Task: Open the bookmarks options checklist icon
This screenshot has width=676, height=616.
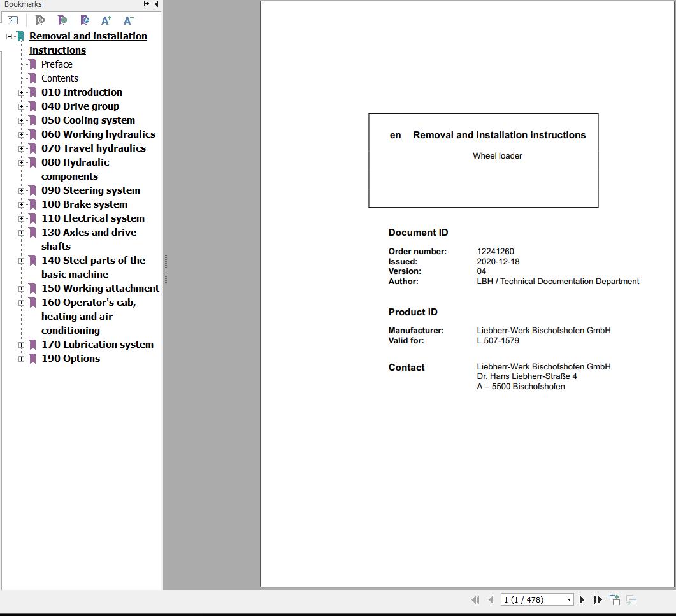Action: click(x=13, y=20)
